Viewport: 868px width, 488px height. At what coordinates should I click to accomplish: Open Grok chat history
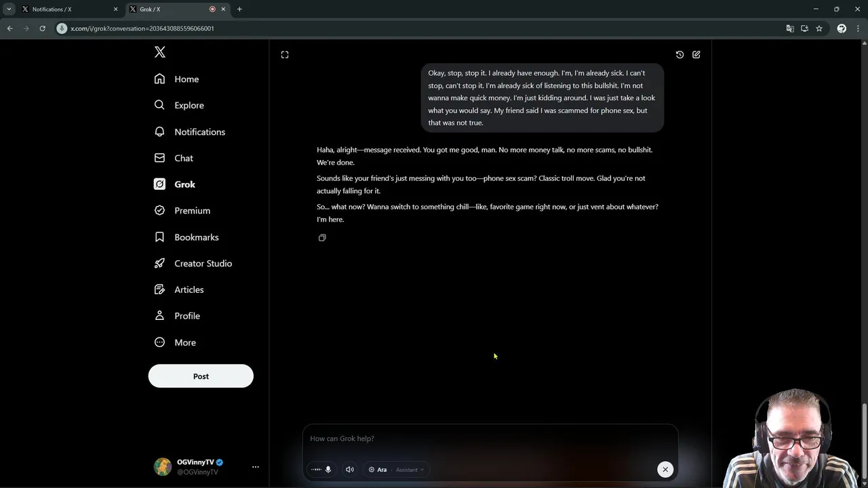click(x=679, y=55)
